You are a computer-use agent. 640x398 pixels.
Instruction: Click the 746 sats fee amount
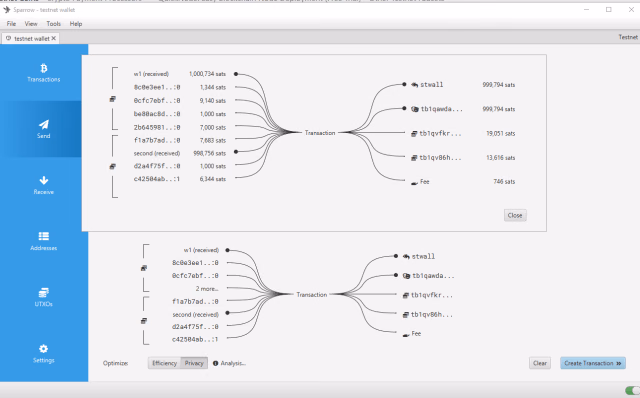click(504, 182)
